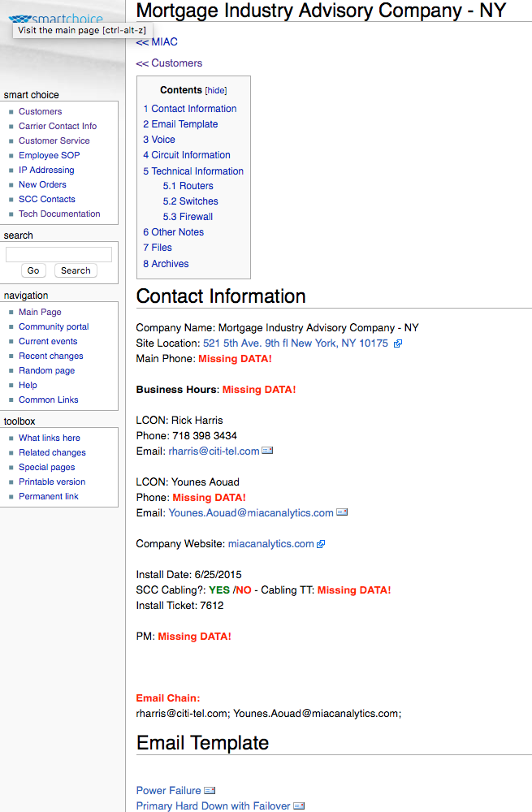Viewport: 532px width, 812px height.
Task: Open external link icon beside site address
Action: [398, 343]
